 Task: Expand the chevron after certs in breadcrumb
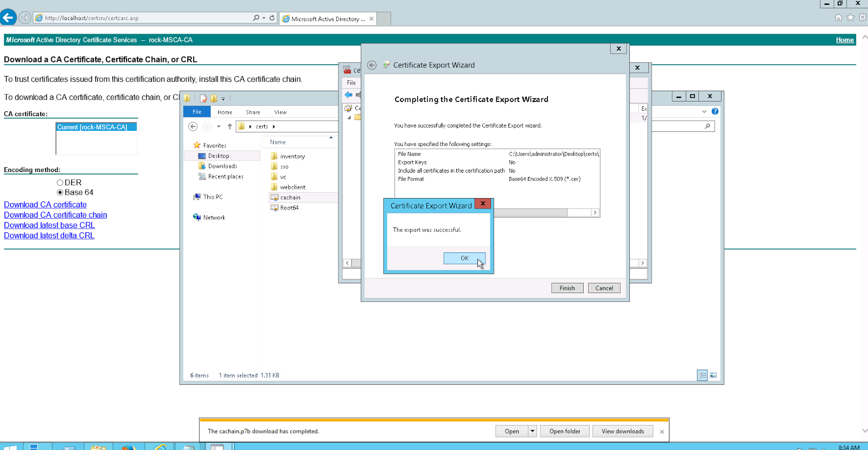(274, 126)
